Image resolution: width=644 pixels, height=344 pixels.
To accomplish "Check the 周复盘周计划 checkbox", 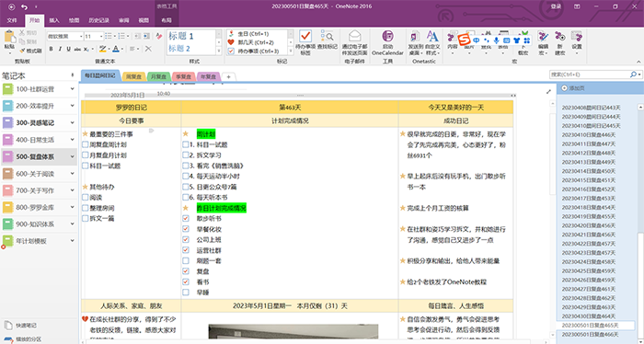I will pyautogui.click(x=86, y=144).
